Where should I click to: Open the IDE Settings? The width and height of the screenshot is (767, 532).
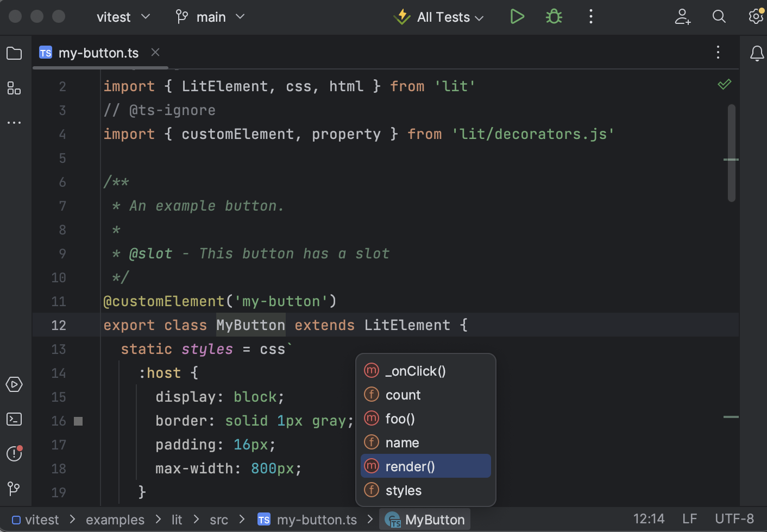pyautogui.click(x=756, y=17)
